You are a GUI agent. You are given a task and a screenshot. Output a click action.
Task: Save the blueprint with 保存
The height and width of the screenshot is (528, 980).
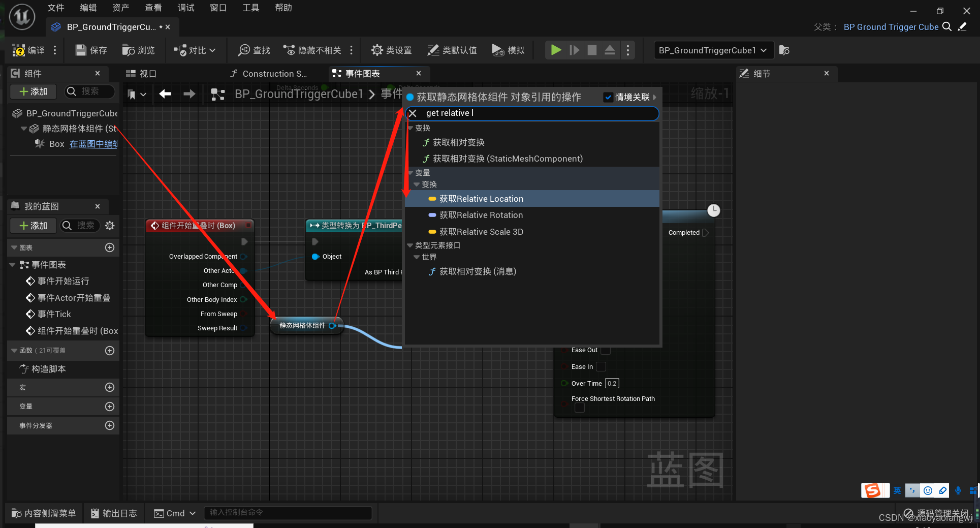91,50
